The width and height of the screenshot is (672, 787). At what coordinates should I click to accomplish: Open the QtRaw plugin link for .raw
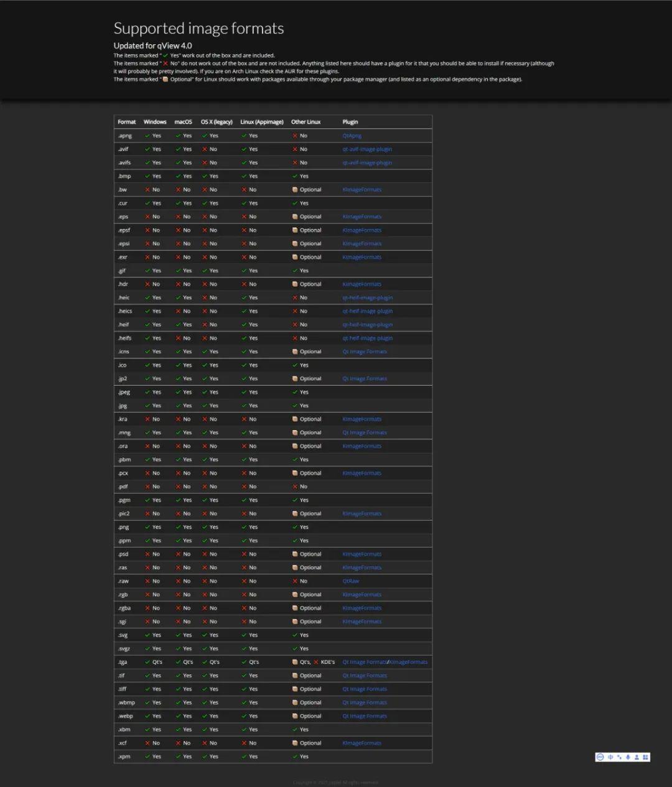tap(350, 581)
